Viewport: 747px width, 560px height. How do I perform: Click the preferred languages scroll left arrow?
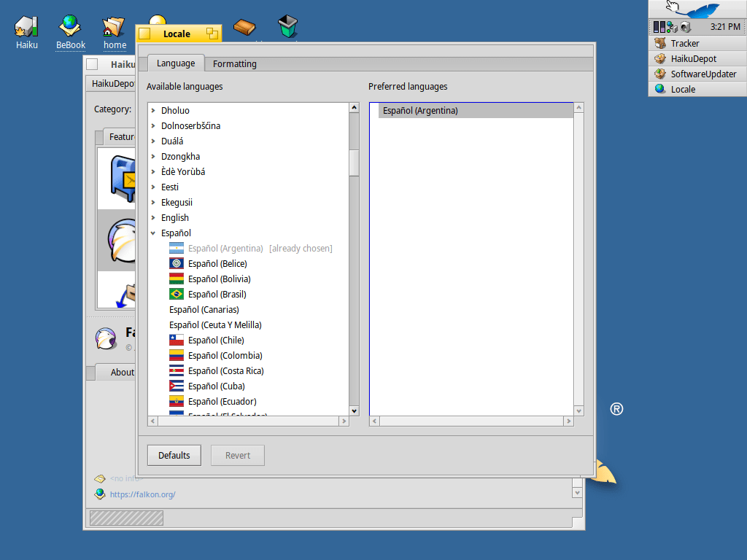pos(374,421)
